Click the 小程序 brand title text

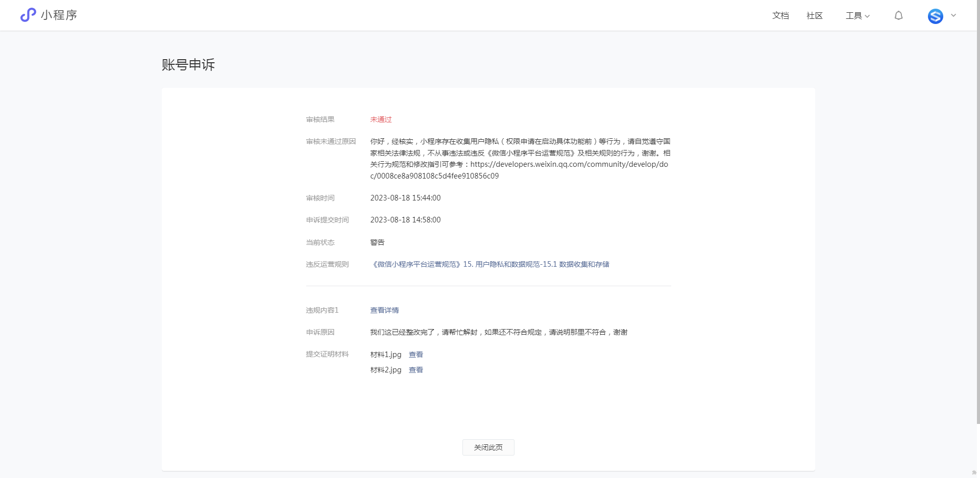(x=59, y=15)
